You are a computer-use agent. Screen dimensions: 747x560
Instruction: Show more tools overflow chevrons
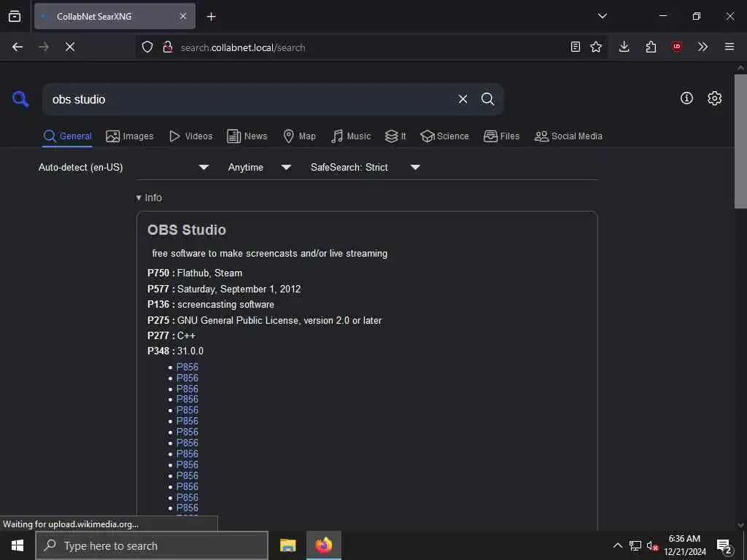(x=703, y=47)
